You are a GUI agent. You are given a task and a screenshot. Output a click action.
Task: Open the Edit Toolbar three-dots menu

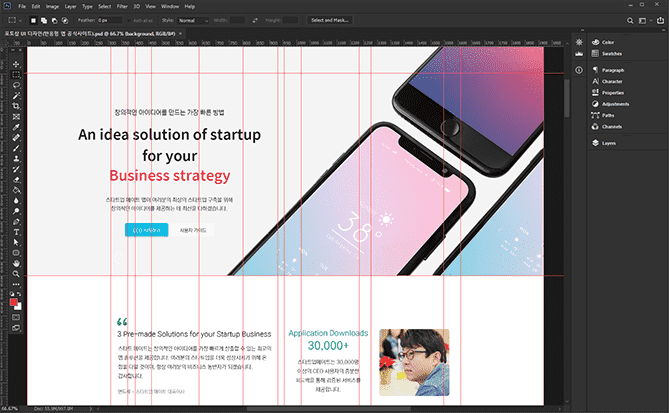(16, 284)
